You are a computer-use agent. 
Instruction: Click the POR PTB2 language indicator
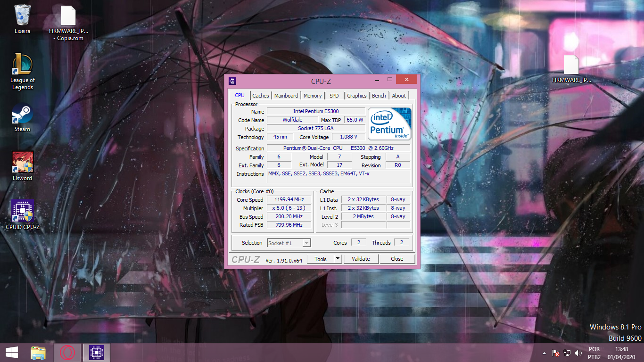(x=594, y=353)
